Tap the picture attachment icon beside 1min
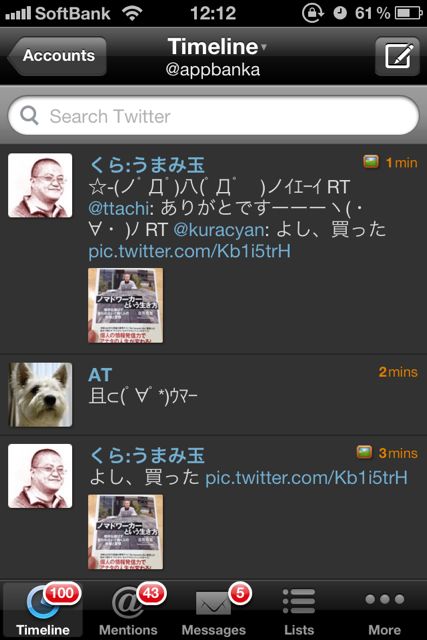 [x=371, y=162]
